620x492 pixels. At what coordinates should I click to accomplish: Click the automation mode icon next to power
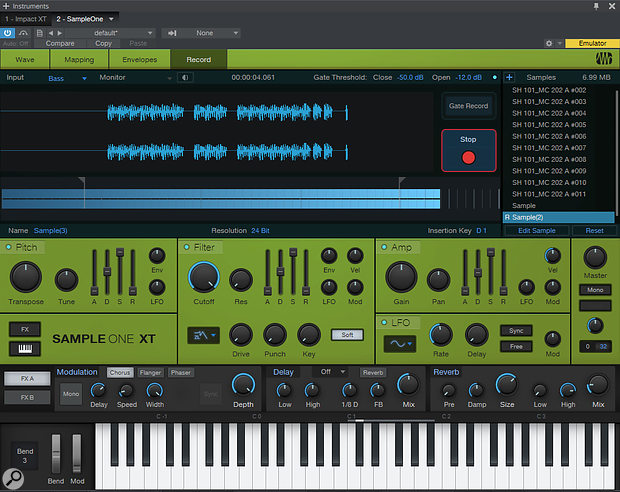tap(23, 33)
